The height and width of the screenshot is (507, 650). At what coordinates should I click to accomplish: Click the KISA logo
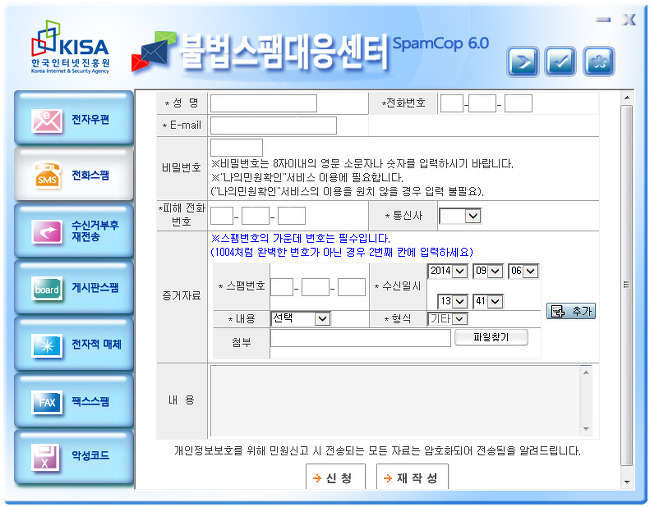coord(70,47)
